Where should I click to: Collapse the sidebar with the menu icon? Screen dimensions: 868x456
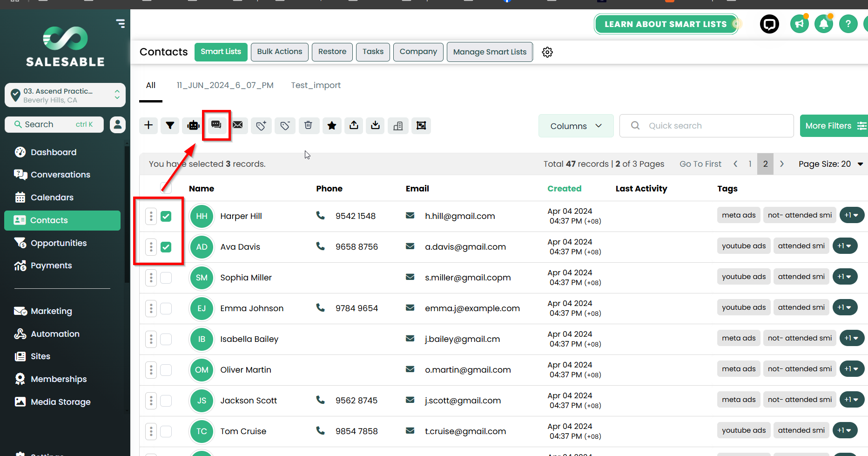click(121, 23)
